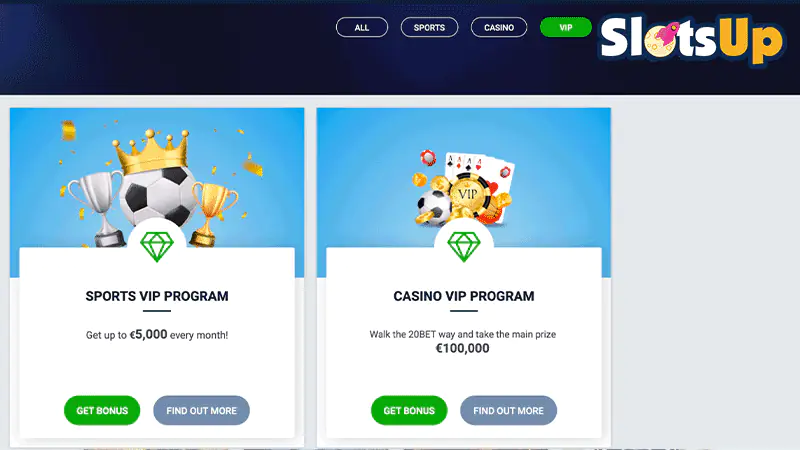Select the ALL filter tab
The width and height of the screenshot is (800, 450).
362,28
